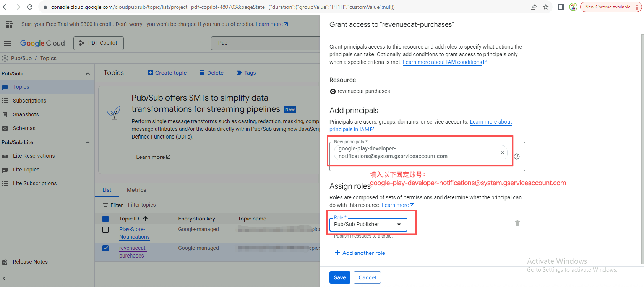Viewport: 644px width, 287px height.
Task: Toggle the header select-all checkbox
Action: click(106, 219)
